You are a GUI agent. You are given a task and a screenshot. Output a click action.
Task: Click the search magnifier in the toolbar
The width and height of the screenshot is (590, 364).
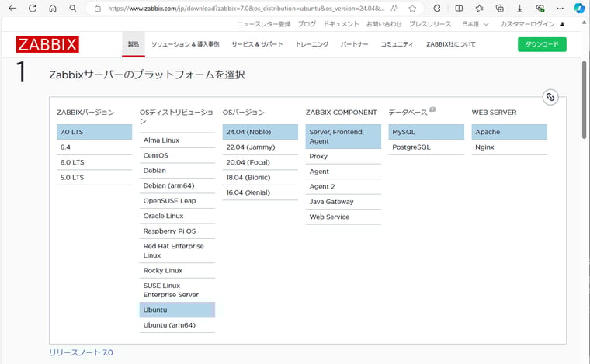73,9
